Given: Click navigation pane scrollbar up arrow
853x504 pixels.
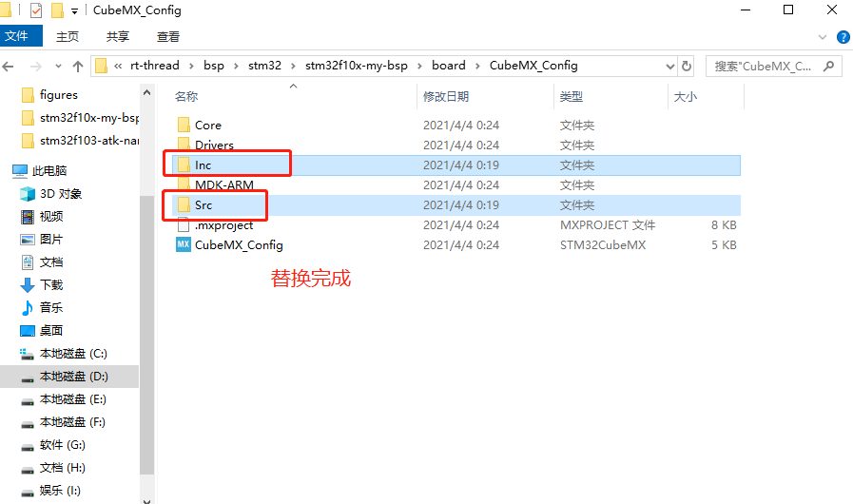Looking at the screenshot, I should (146, 92).
